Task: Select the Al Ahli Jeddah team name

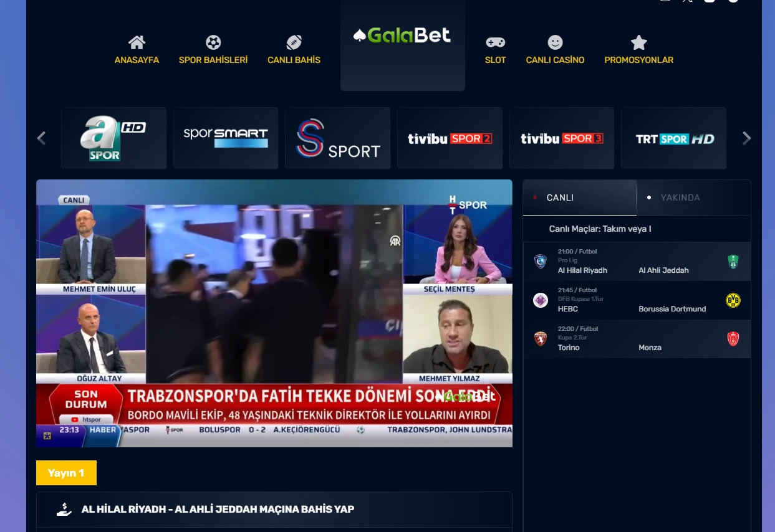Action: click(x=663, y=270)
